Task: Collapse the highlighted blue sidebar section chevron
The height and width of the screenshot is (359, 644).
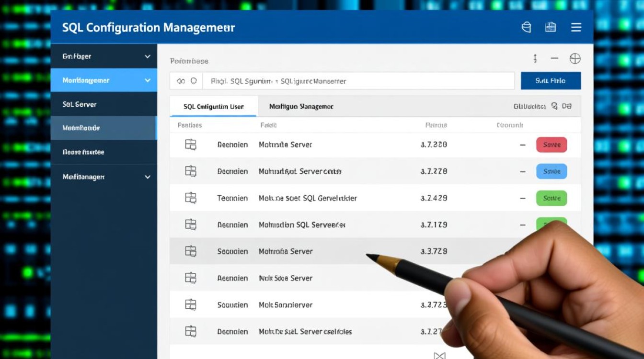Action: coord(147,80)
